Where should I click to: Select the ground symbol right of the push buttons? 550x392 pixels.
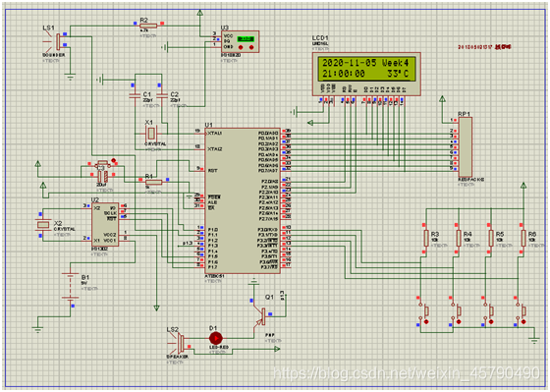[x=534, y=340]
